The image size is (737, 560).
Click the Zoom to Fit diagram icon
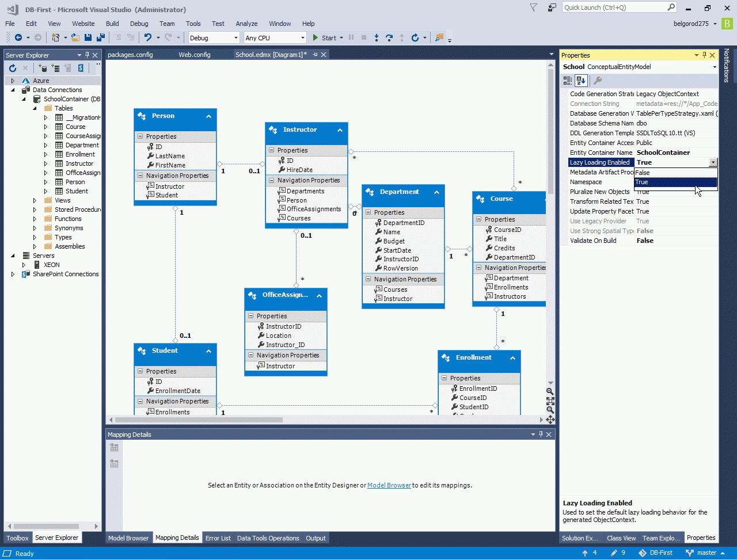click(550, 401)
